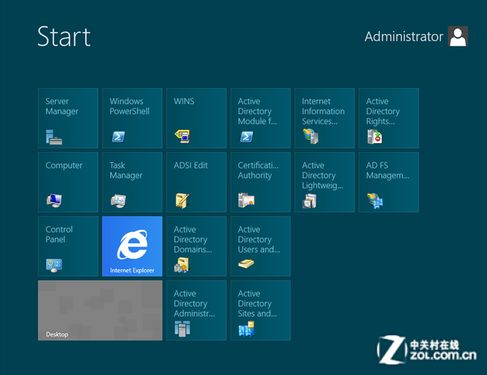Open AD FS Management tile
The width and height of the screenshot is (487, 375).
(x=389, y=182)
